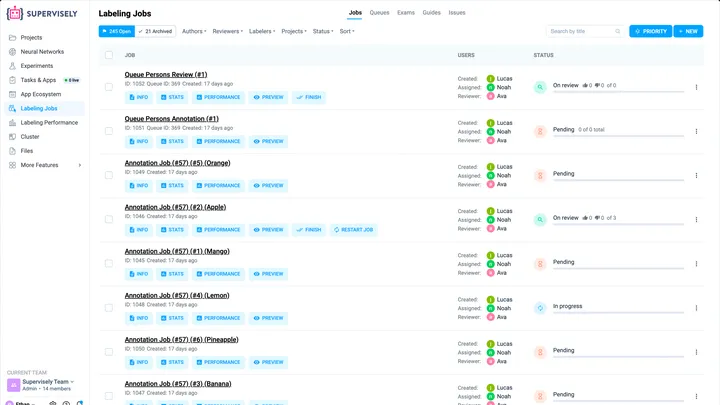720x405 pixels.
Task: Open App Ecosystem in the sidebar
Action: click(x=40, y=94)
